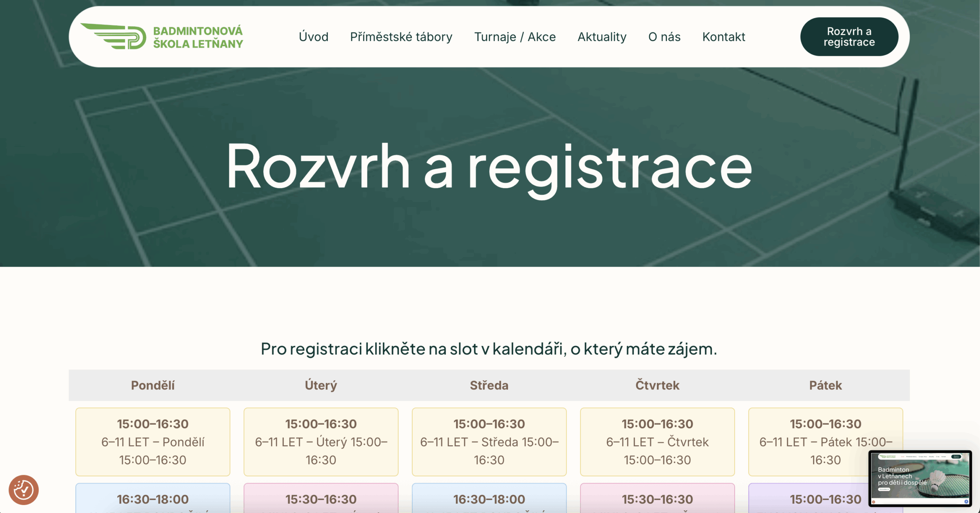
Task: Open the Aktuality section
Action: coord(602,37)
